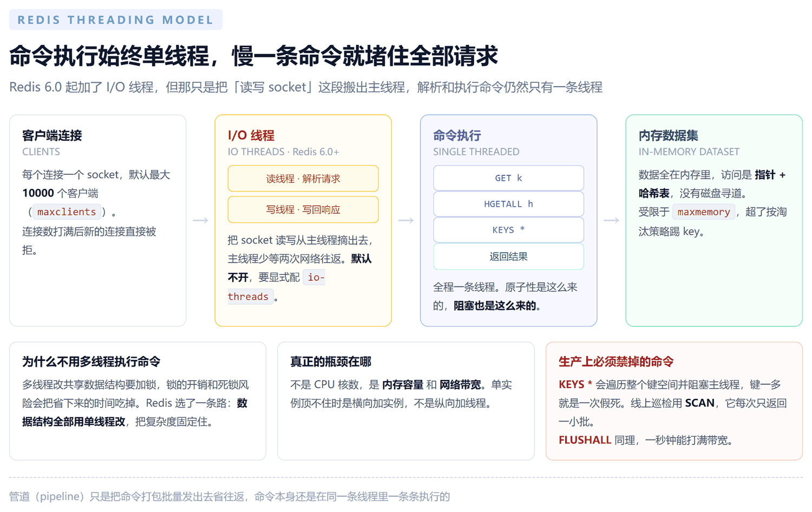Image resolution: width=812 pixels, height=512 pixels.
Task: Click the pipeline footer note
Action: [230, 496]
